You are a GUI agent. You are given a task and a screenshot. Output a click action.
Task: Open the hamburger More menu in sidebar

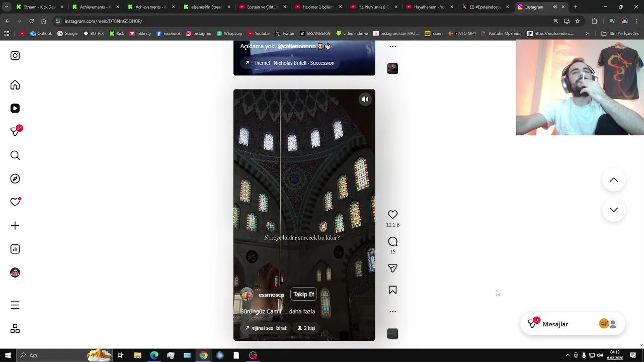15,305
